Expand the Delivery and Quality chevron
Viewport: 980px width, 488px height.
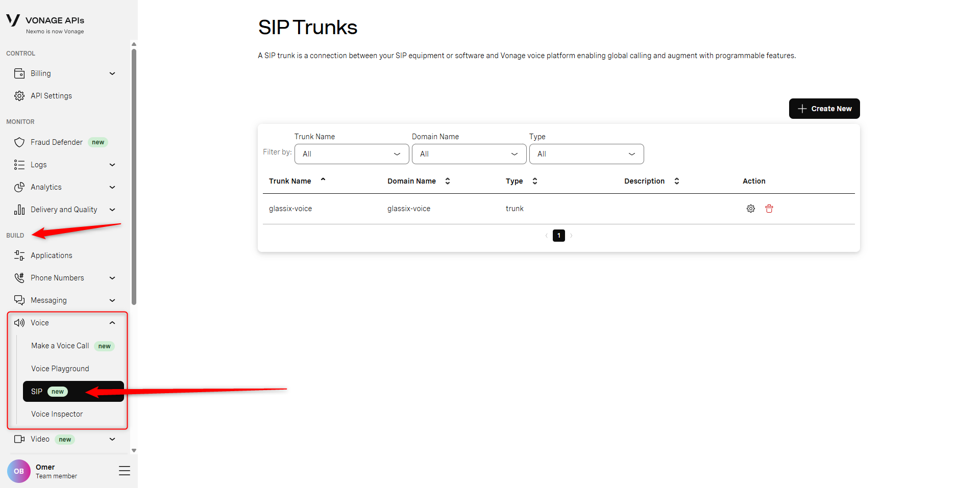click(x=112, y=210)
